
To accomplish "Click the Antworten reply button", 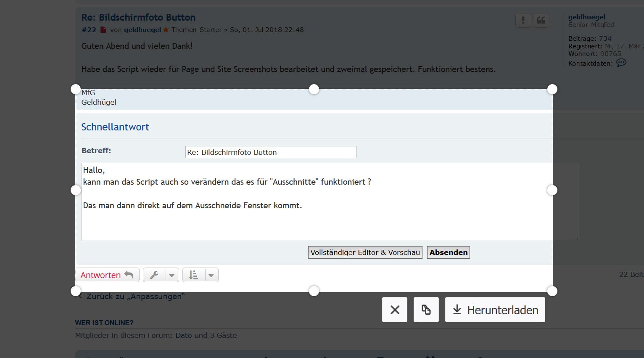I will pyautogui.click(x=107, y=275).
